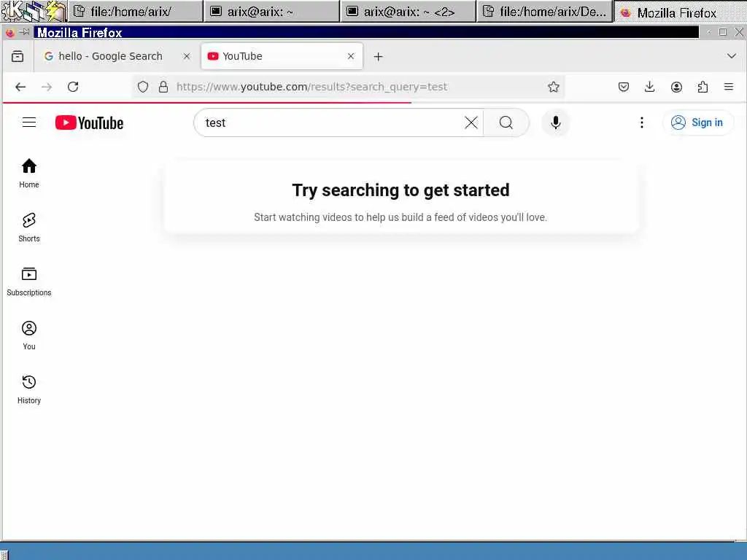Select Mozilla Firefox taskbar entry
The image size is (747, 560).
pos(679,12)
